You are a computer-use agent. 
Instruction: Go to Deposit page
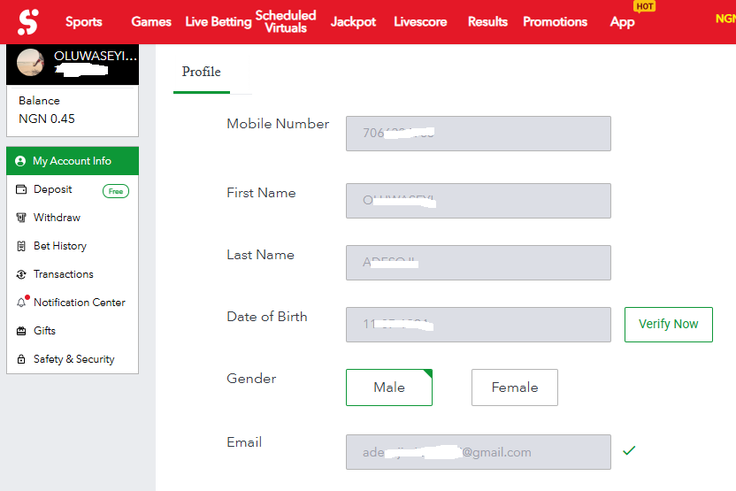[x=72, y=189]
